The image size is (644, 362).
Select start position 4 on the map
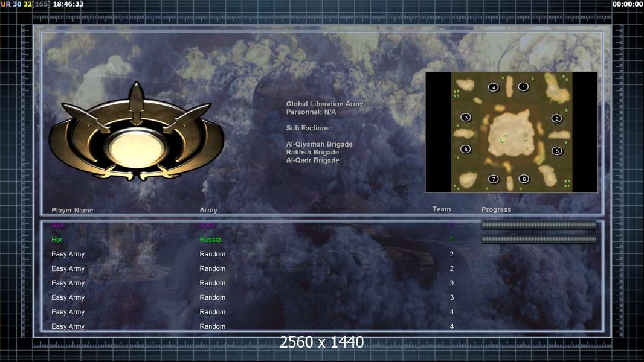pos(494,87)
